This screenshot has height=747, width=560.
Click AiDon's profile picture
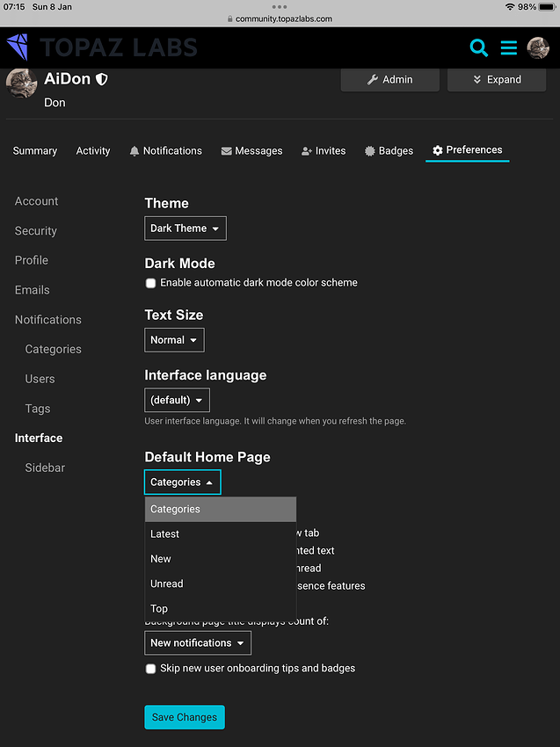[x=21, y=83]
